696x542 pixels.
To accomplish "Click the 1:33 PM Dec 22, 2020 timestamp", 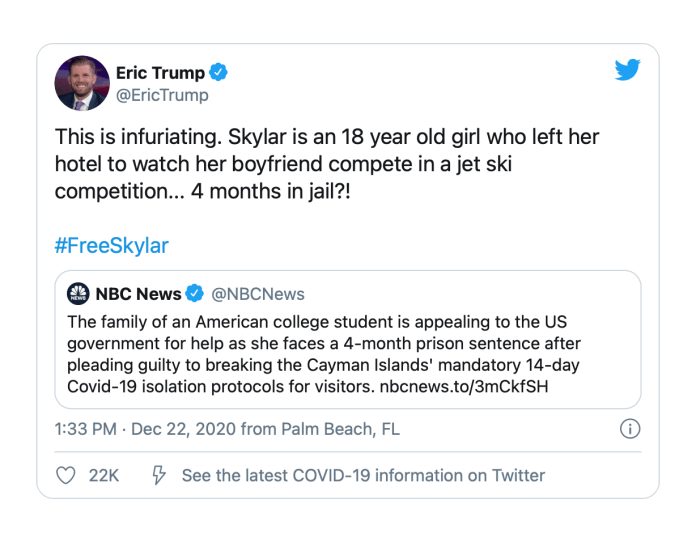I will [x=146, y=429].
